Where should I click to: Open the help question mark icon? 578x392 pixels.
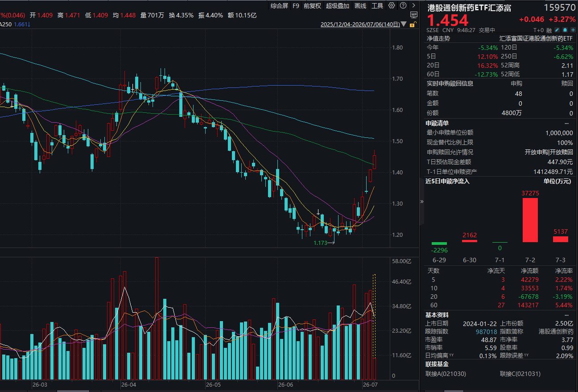tap(403, 5)
